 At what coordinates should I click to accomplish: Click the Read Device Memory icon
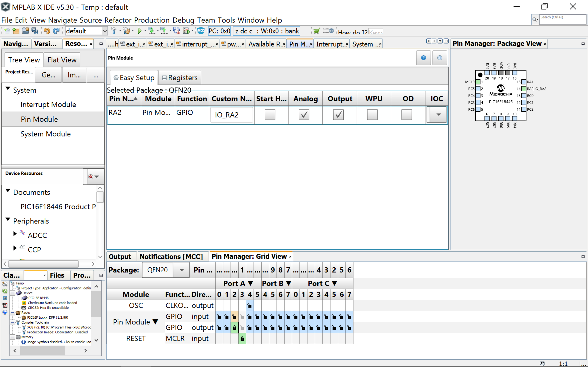pyautogui.click(x=164, y=31)
